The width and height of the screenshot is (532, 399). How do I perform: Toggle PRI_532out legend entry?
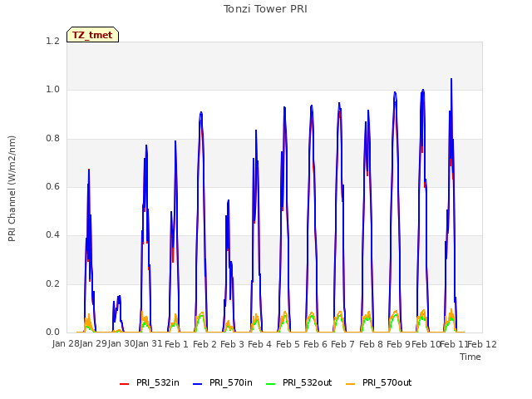point(299,382)
